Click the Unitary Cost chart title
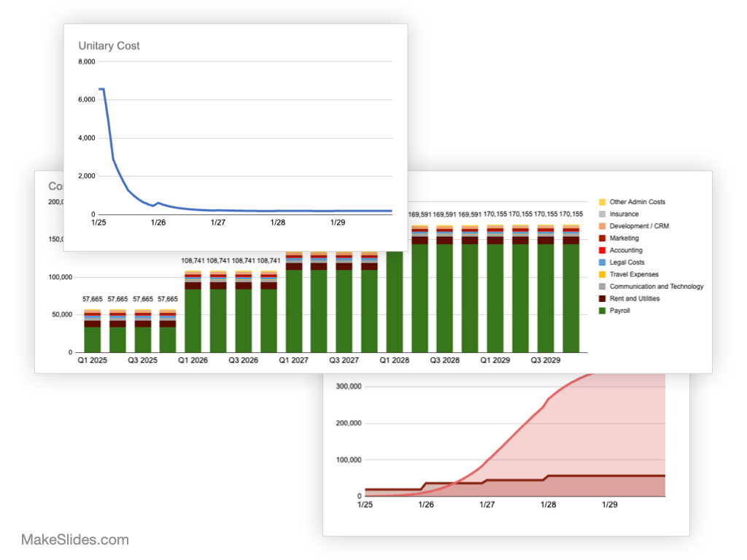 (109, 46)
